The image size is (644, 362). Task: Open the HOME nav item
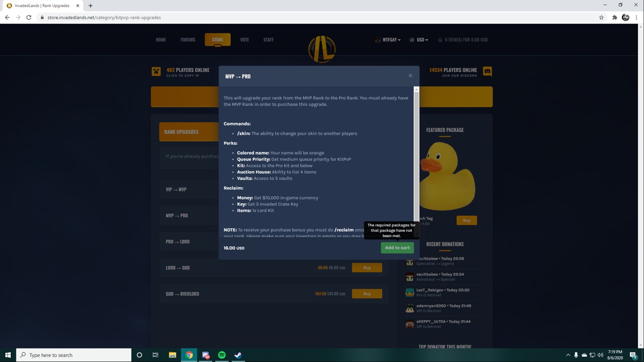click(x=161, y=40)
